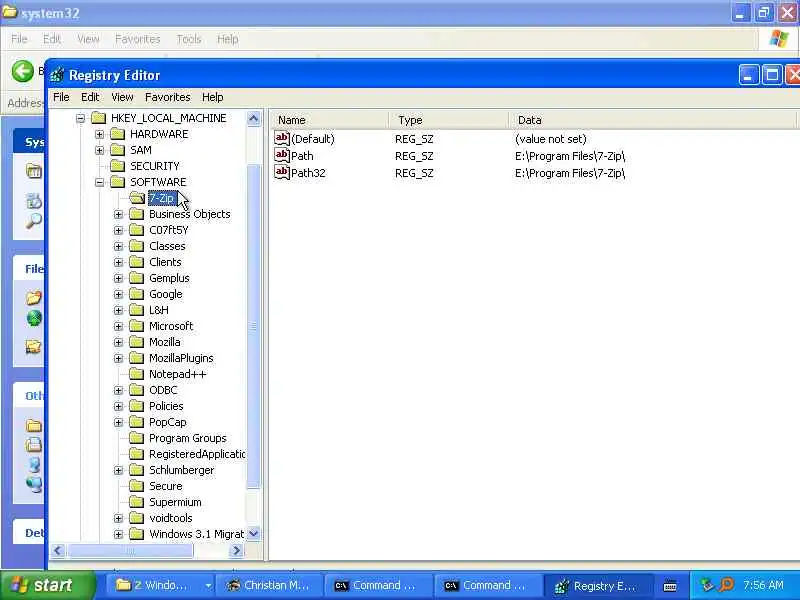Expand the HARDWARE key
Viewport: 800px width, 600px height.
[x=99, y=134]
